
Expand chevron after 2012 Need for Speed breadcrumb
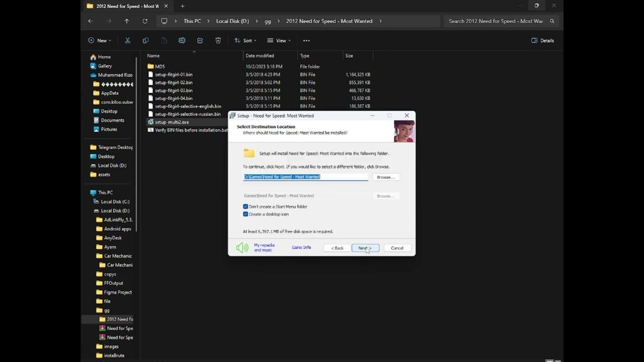[x=380, y=21]
